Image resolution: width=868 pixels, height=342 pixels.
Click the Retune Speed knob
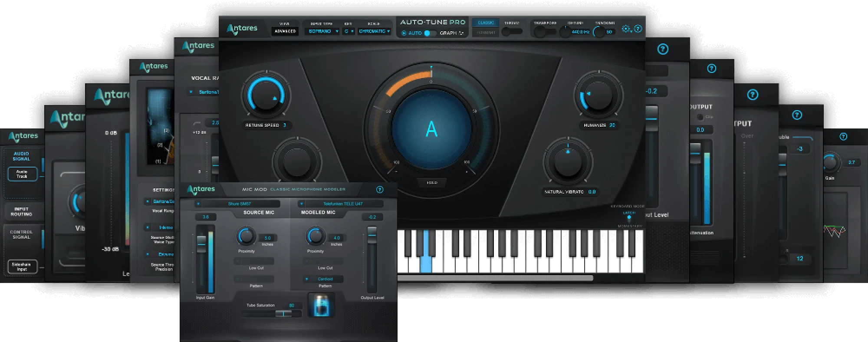point(266,95)
